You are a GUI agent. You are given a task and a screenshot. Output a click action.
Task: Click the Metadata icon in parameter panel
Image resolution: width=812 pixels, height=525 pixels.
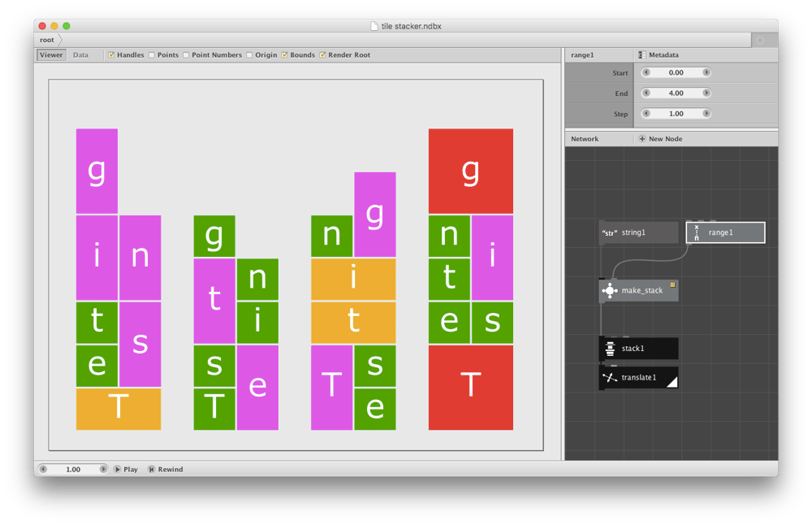[642, 55]
